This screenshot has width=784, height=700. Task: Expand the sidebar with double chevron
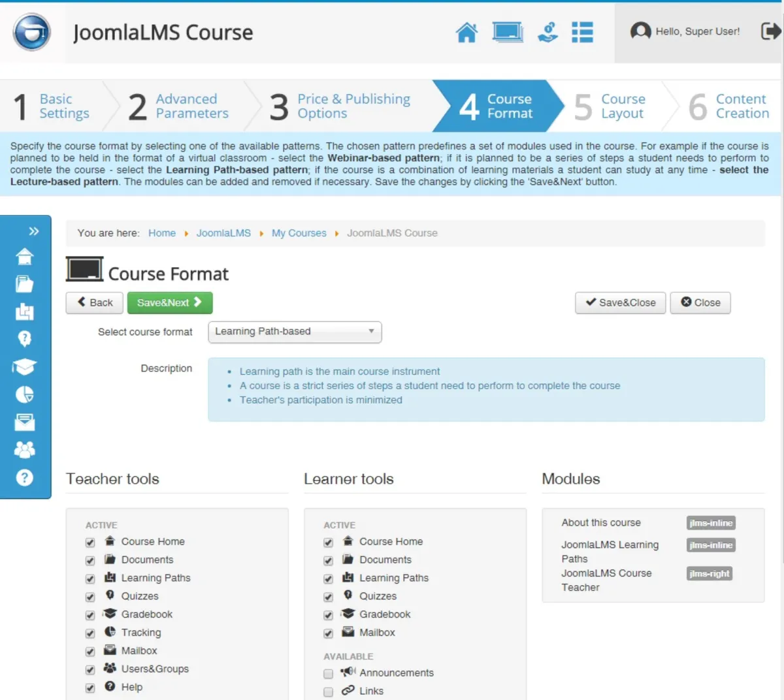(x=34, y=231)
